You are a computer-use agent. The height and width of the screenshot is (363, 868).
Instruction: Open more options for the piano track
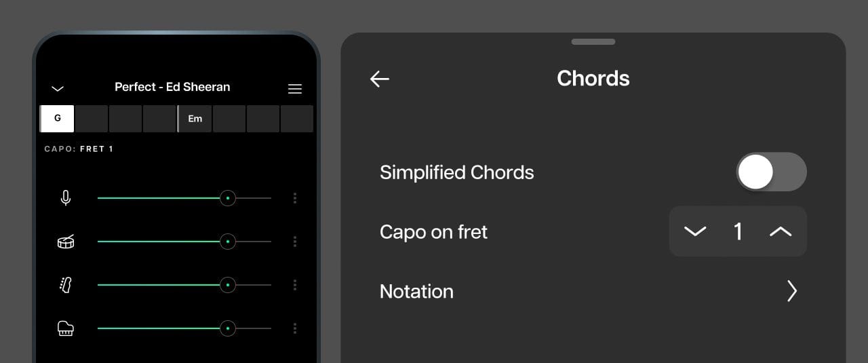click(x=295, y=328)
